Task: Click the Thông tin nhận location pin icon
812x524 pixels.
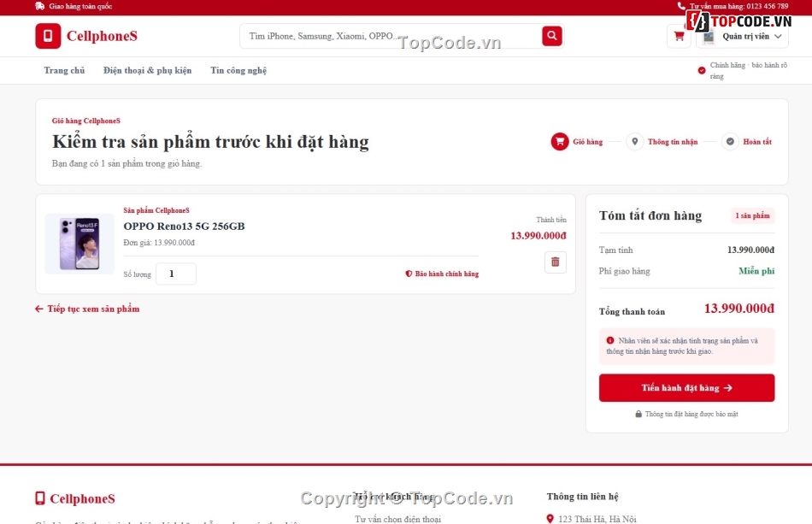Action: 634,141
